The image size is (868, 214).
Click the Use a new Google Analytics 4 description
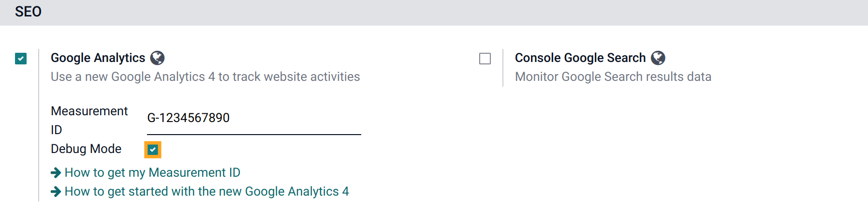coord(205,76)
